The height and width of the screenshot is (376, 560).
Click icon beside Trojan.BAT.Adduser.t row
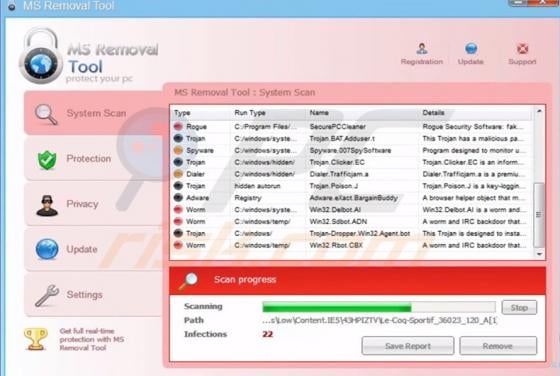[x=178, y=138]
